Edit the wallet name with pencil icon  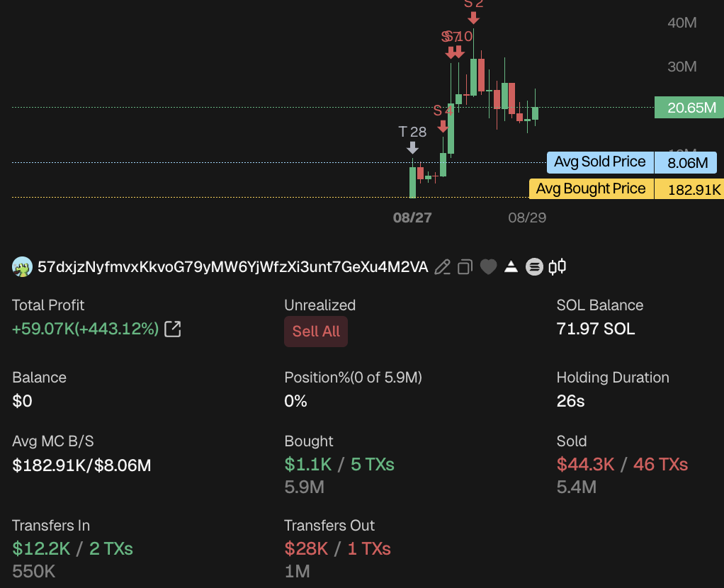tap(442, 267)
